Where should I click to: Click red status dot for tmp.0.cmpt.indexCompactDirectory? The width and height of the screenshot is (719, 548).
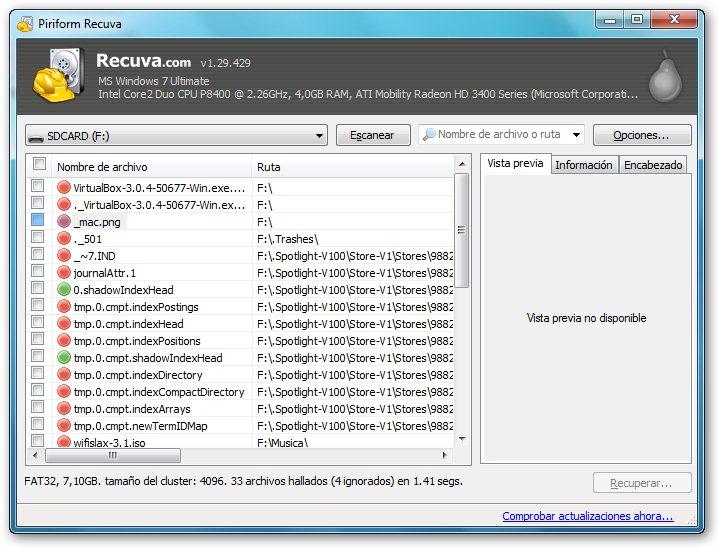point(64,391)
